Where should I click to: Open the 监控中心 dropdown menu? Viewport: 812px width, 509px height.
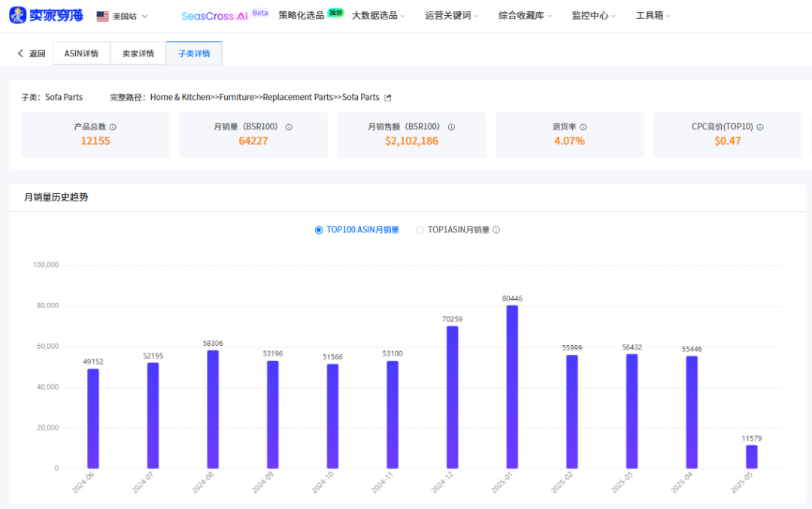click(593, 16)
